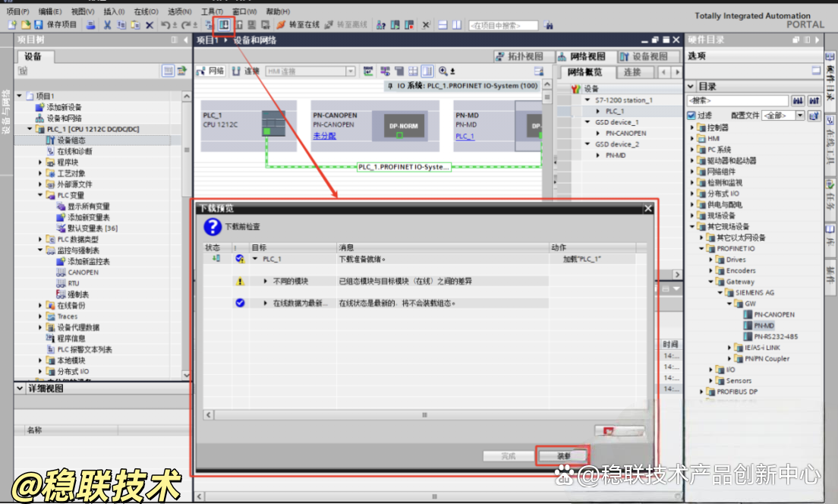The image size is (838, 504).
Task: Click the undo arrow icon
Action: coord(165,24)
